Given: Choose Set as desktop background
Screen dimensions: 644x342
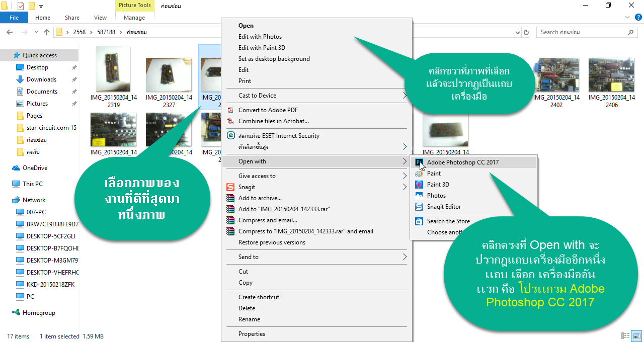Looking at the screenshot, I should [274, 59].
